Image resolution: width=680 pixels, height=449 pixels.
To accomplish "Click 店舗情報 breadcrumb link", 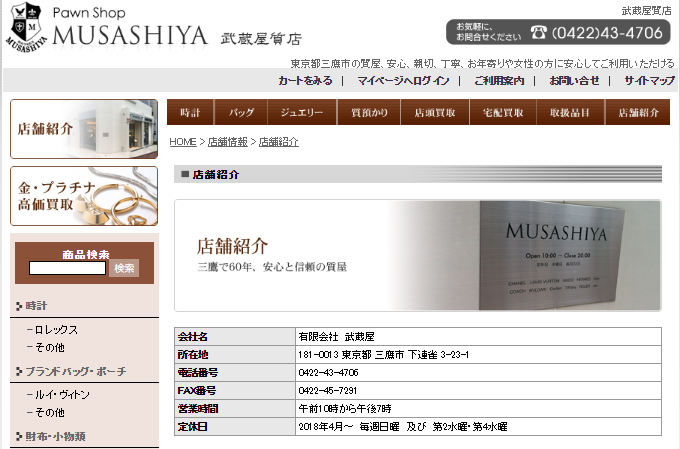I will (228, 142).
